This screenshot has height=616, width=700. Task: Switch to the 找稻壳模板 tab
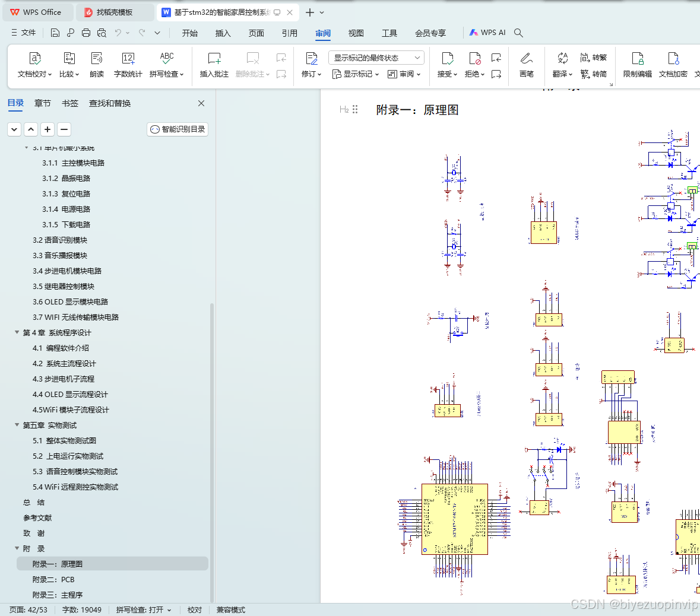point(114,12)
